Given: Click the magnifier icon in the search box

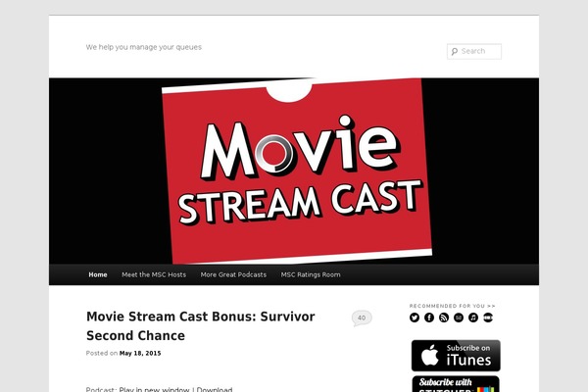Looking at the screenshot, I should tap(455, 51).
